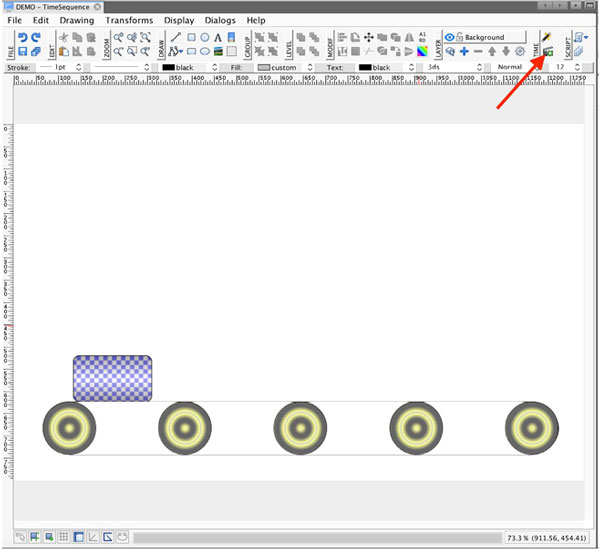The width and height of the screenshot is (600, 549).
Task: Click the Fill: label button
Action: (236, 67)
